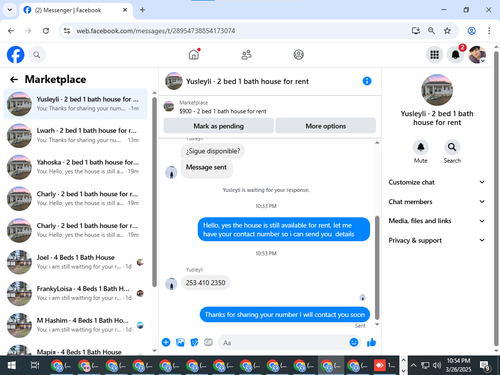Open account profile picture menu
The width and height of the screenshot is (500, 375).
pyautogui.click(x=477, y=55)
